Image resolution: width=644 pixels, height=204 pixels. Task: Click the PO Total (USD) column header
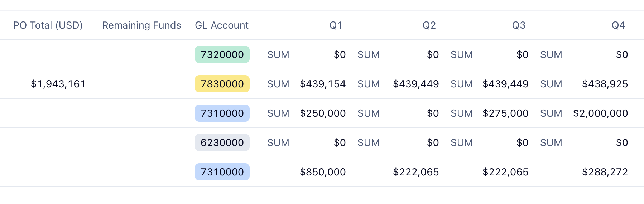coord(48,25)
